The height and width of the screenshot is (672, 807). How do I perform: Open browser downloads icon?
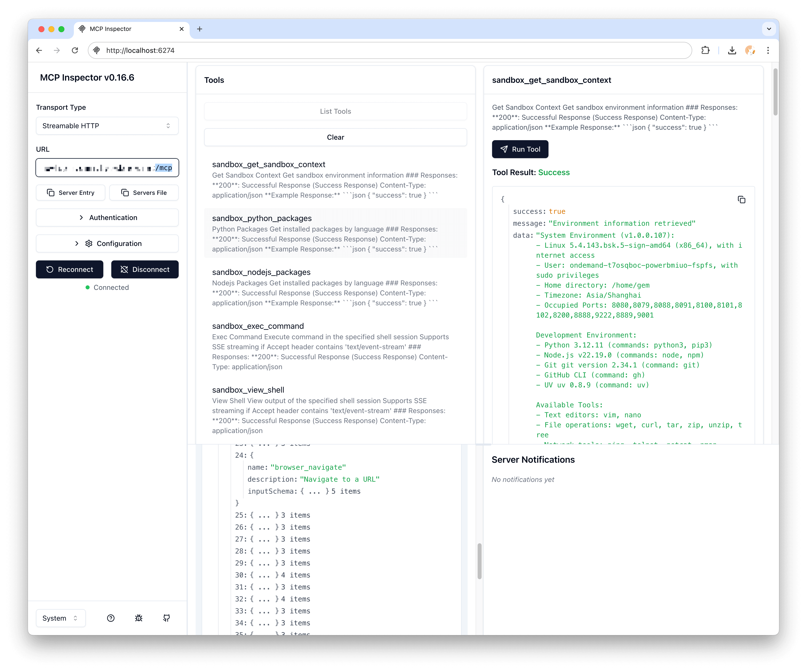(x=732, y=50)
